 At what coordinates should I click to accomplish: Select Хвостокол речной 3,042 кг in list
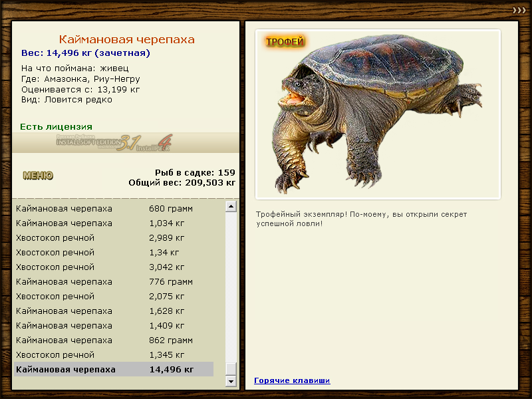pos(113,267)
